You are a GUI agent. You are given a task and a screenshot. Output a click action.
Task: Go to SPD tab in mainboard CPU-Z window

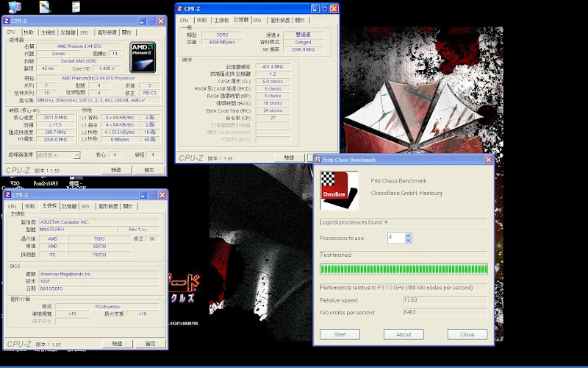point(85,206)
